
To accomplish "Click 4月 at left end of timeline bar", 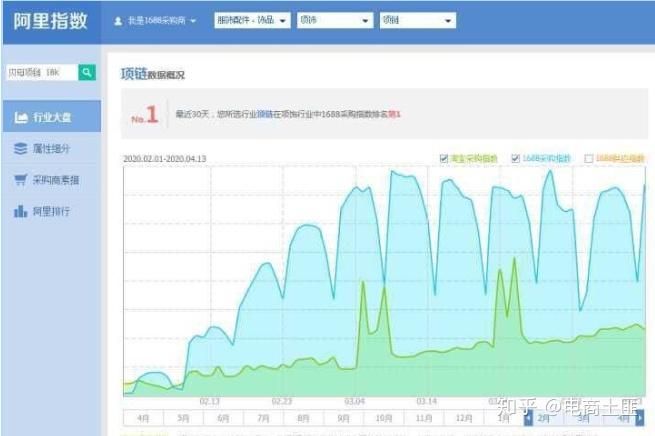I will click(143, 418).
